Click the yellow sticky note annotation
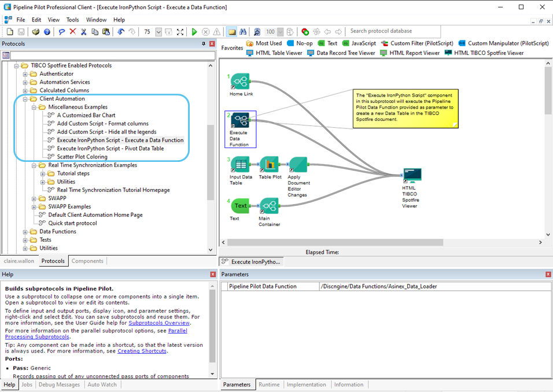 pos(405,109)
